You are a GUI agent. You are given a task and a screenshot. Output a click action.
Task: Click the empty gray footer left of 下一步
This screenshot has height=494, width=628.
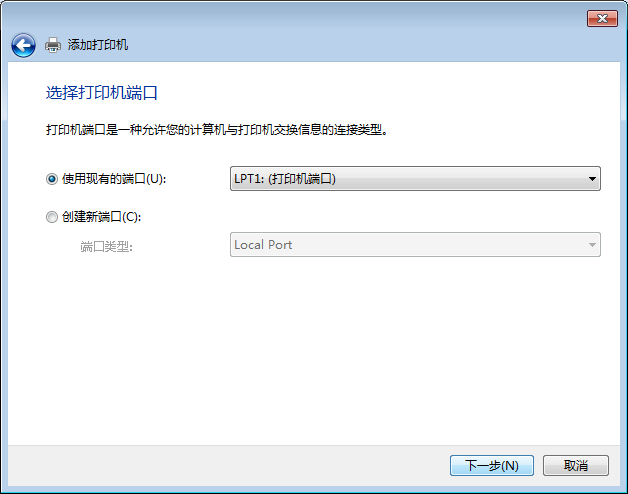point(228,466)
